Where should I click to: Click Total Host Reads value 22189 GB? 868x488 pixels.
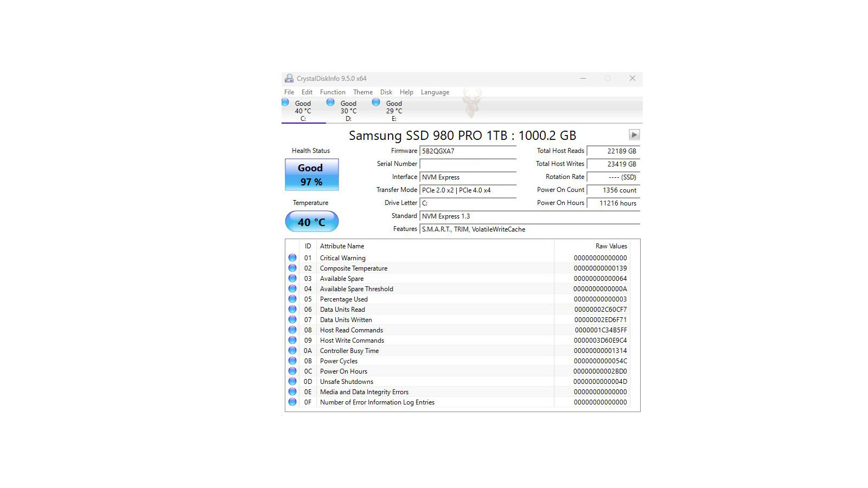tap(614, 151)
